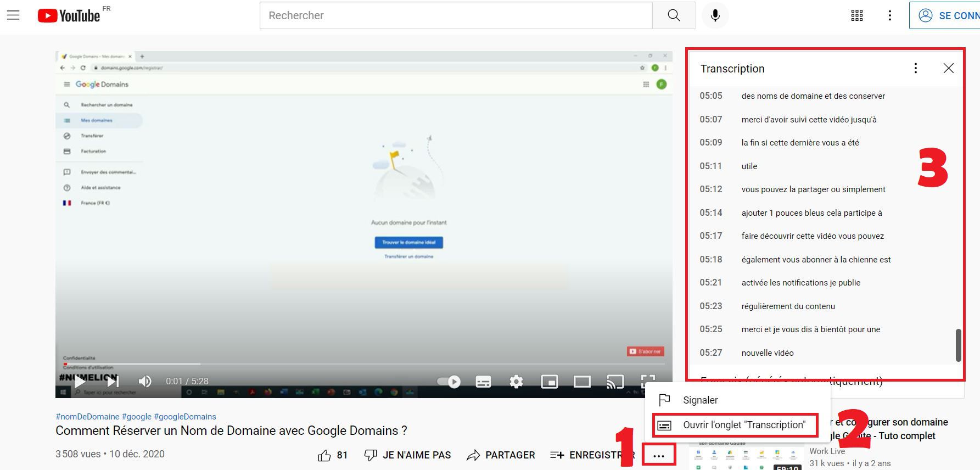Image resolution: width=980 pixels, height=470 pixels.
Task: Choose Signaler in the popup menu
Action: (x=737, y=400)
